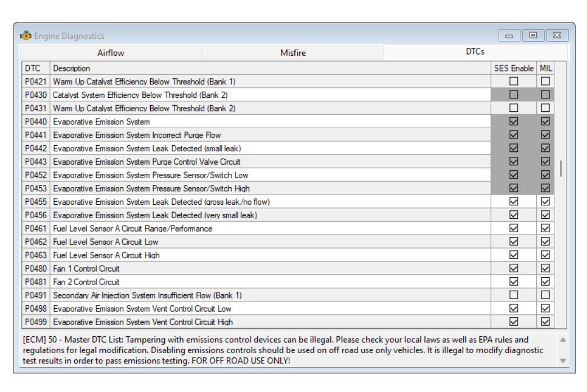Screen dimensions: 587x392
Task: Click the DTC list vertical scrollbar thumb
Action: tap(560, 168)
